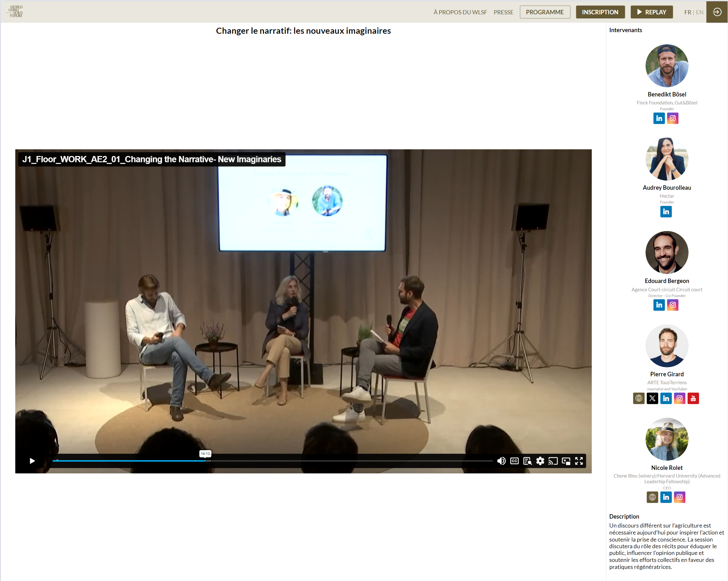Click the name Nicole Rolet
Image resolution: width=728 pixels, height=581 pixels.
[667, 468]
